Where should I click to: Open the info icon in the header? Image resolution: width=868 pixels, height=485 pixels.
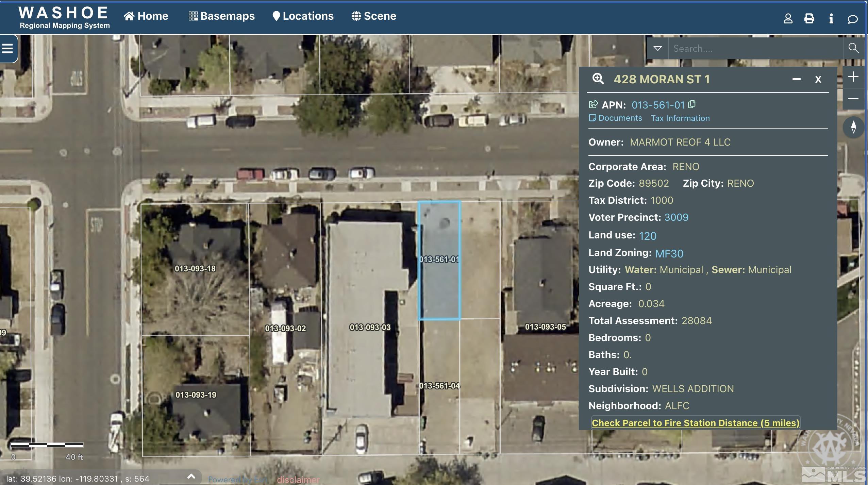831,18
